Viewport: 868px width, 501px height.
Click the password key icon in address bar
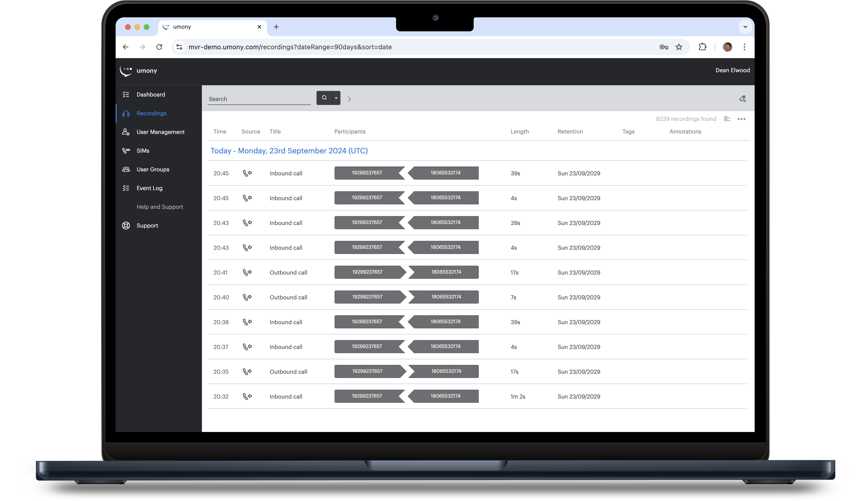(664, 47)
